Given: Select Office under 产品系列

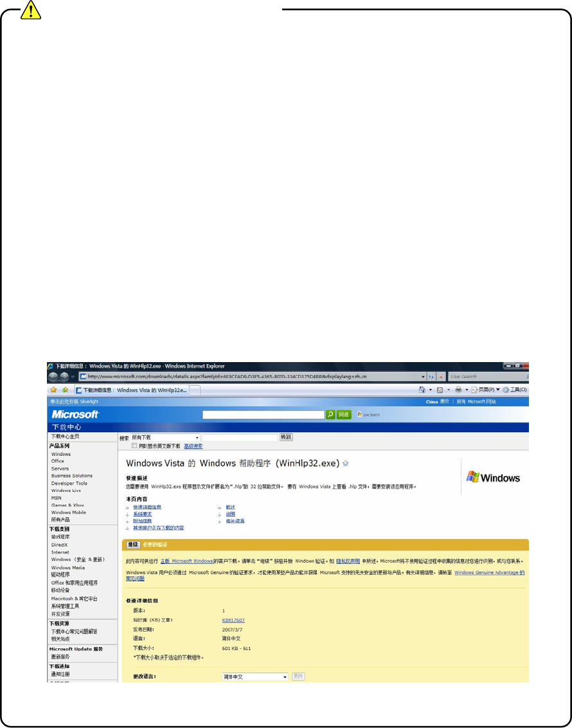Looking at the screenshot, I should point(58,462).
